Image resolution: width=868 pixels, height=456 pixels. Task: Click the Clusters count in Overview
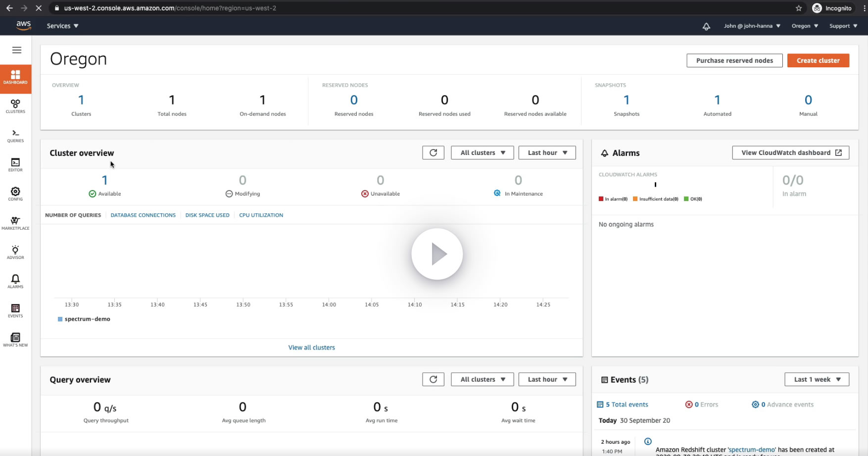coord(81,100)
